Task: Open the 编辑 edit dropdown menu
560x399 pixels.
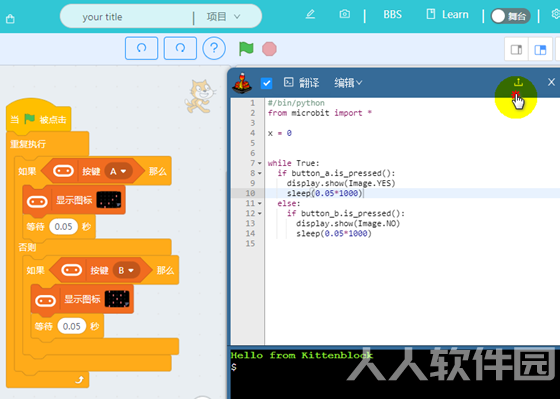Action: pyautogui.click(x=348, y=83)
